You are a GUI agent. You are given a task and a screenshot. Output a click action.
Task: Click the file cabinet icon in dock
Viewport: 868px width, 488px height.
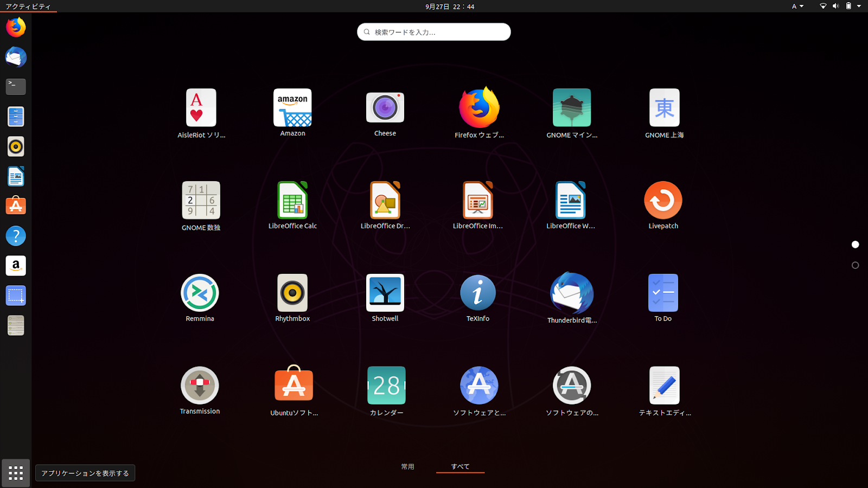click(16, 325)
